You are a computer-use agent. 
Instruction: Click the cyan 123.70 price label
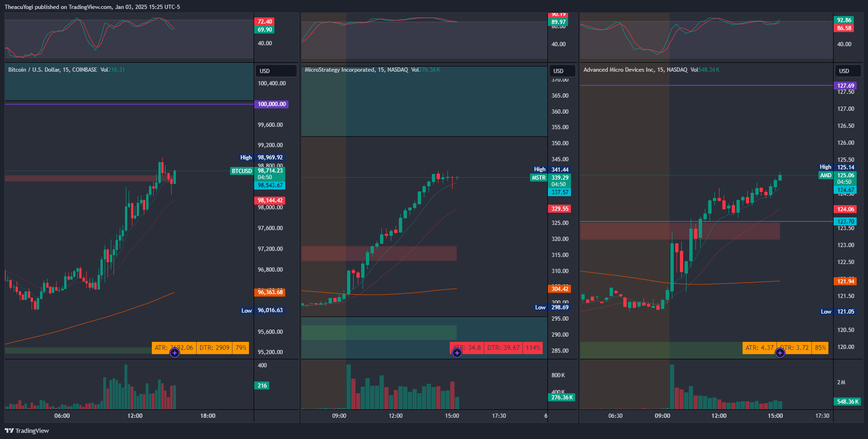(845, 222)
